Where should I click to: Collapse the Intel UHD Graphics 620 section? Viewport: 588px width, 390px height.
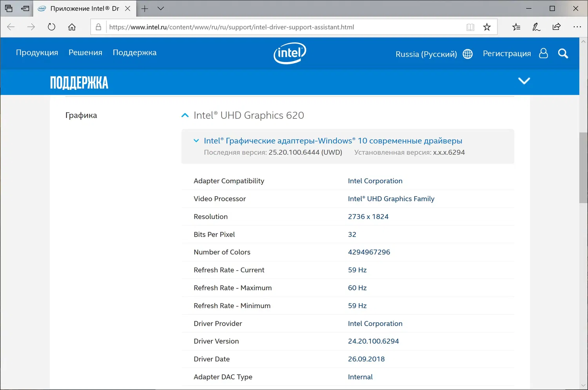point(185,115)
